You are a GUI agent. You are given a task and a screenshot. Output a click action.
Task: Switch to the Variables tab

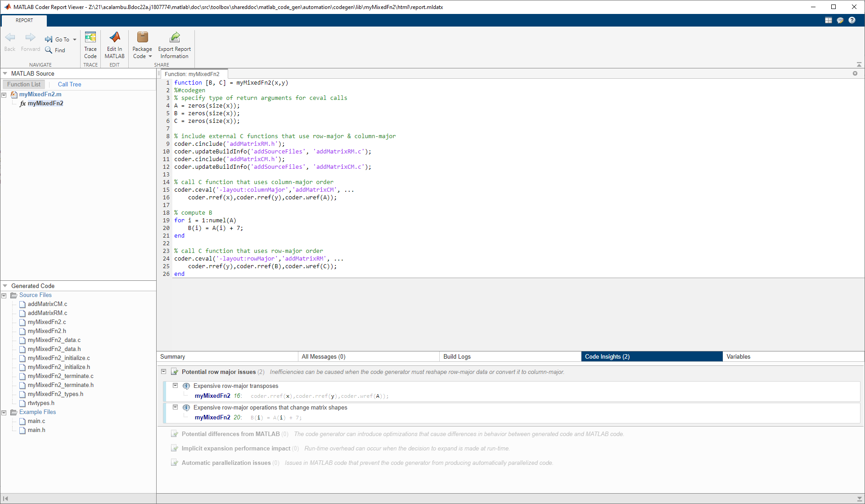coord(738,356)
